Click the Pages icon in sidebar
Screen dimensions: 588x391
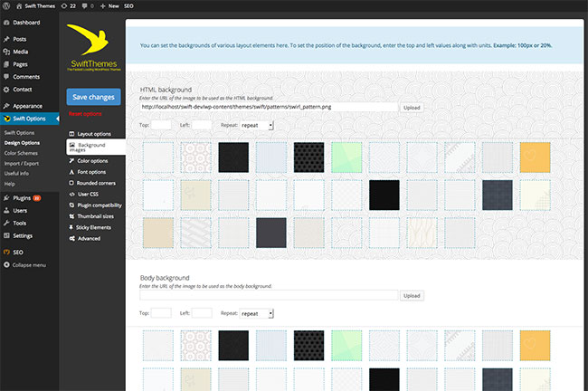(x=6, y=64)
